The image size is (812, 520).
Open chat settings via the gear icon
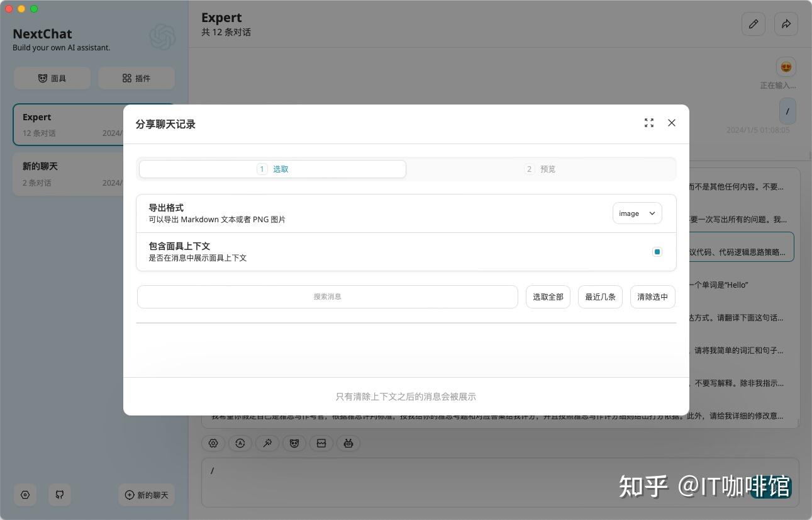coord(213,443)
